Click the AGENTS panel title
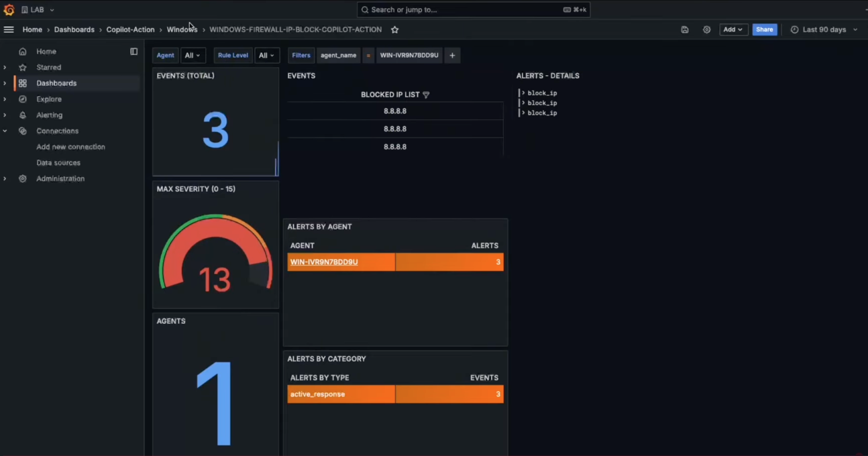868x456 pixels. (x=171, y=321)
